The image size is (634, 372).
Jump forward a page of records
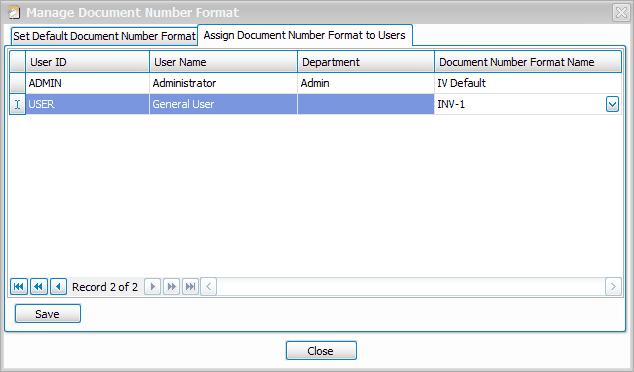click(x=171, y=287)
